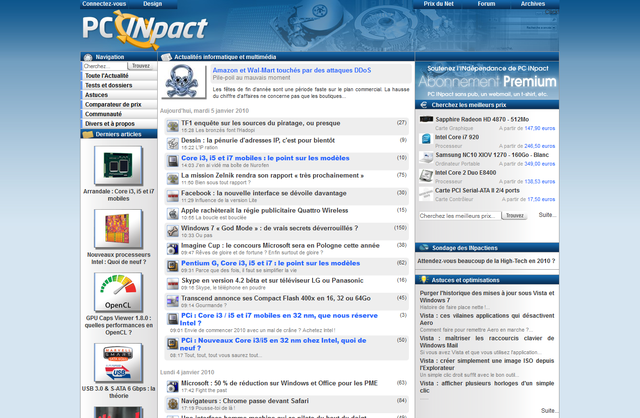Click Trouvez button in navigation panel
The height and width of the screenshot is (418, 640).
(x=141, y=66)
